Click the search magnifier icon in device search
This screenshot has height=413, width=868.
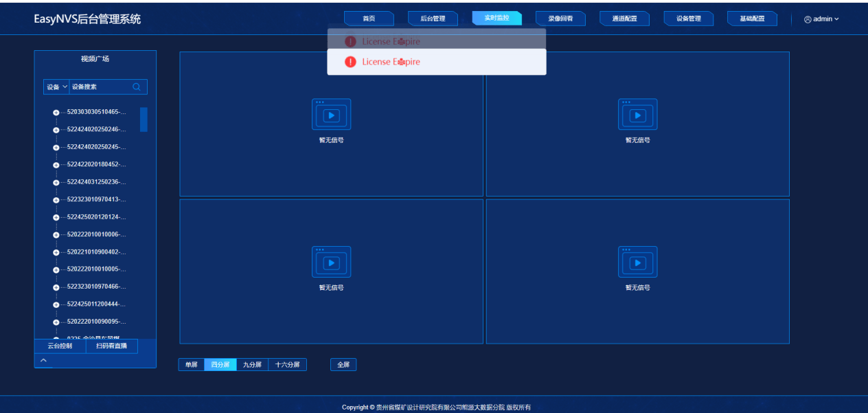[x=137, y=87]
